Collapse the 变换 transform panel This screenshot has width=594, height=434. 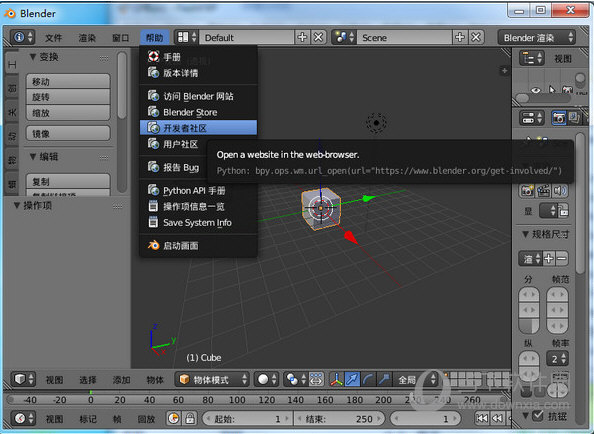click(33, 57)
